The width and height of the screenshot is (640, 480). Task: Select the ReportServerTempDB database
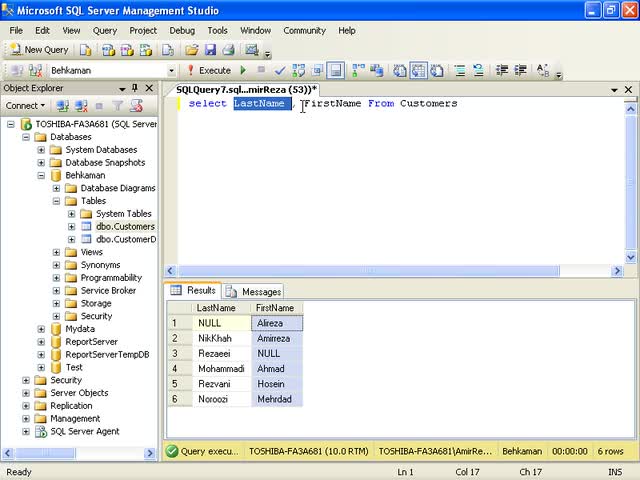point(107,355)
